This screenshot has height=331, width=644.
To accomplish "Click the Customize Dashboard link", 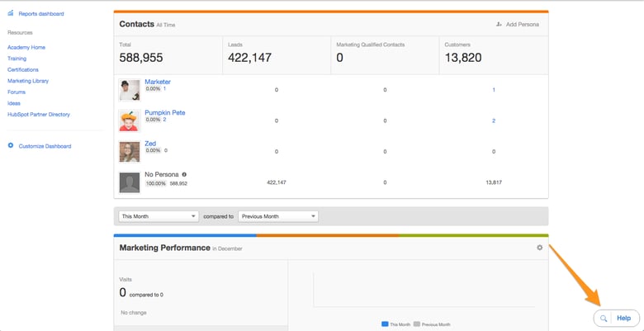I will [45, 146].
